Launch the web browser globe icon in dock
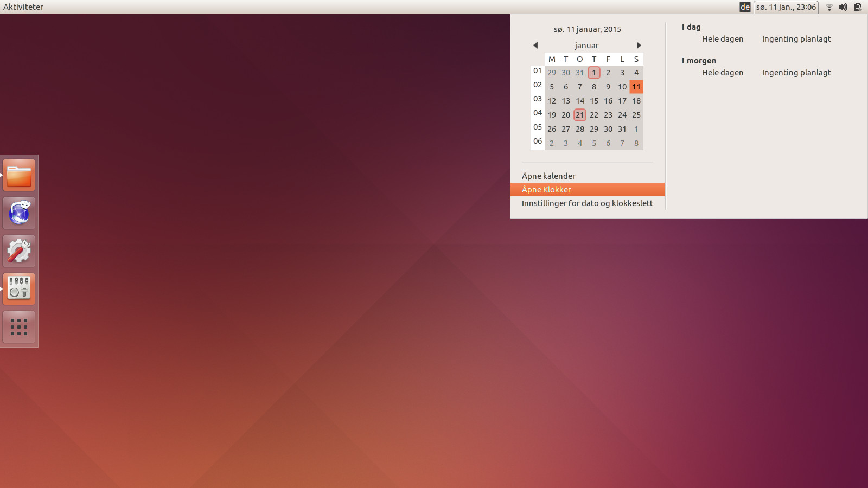The width and height of the screenshot is (868, 488). coord(19,213)
